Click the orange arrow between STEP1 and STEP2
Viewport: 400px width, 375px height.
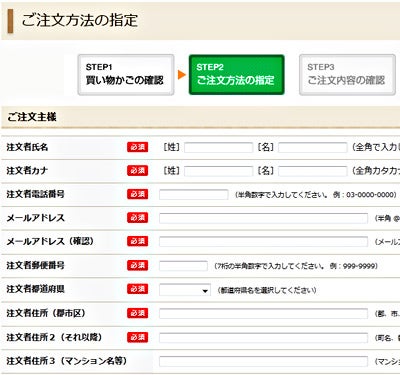tap(181, 75)
